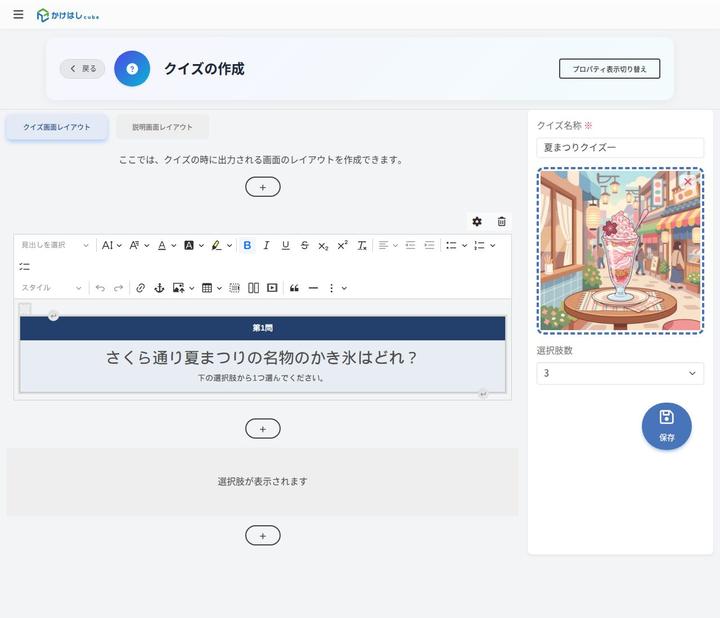Add block with the top plus button
This screenshot has height=618, width=720.
point(263,187)
